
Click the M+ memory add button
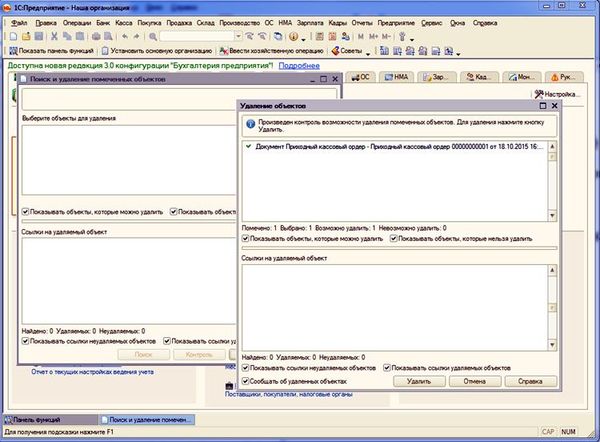(373, 36)
